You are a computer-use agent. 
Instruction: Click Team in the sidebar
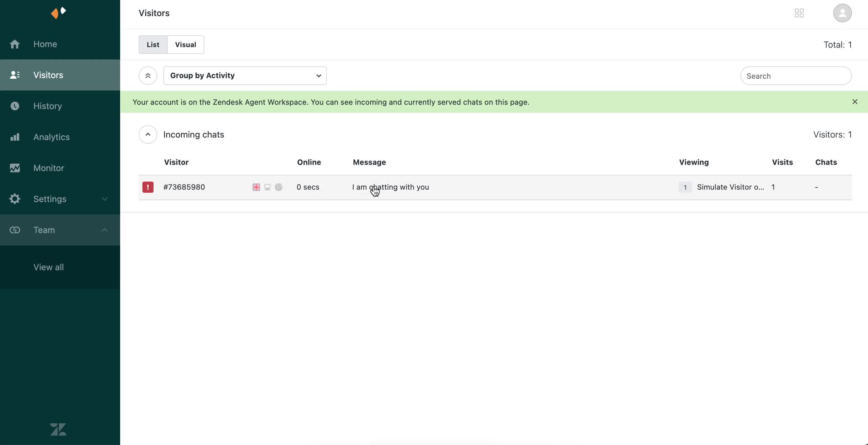60,230
